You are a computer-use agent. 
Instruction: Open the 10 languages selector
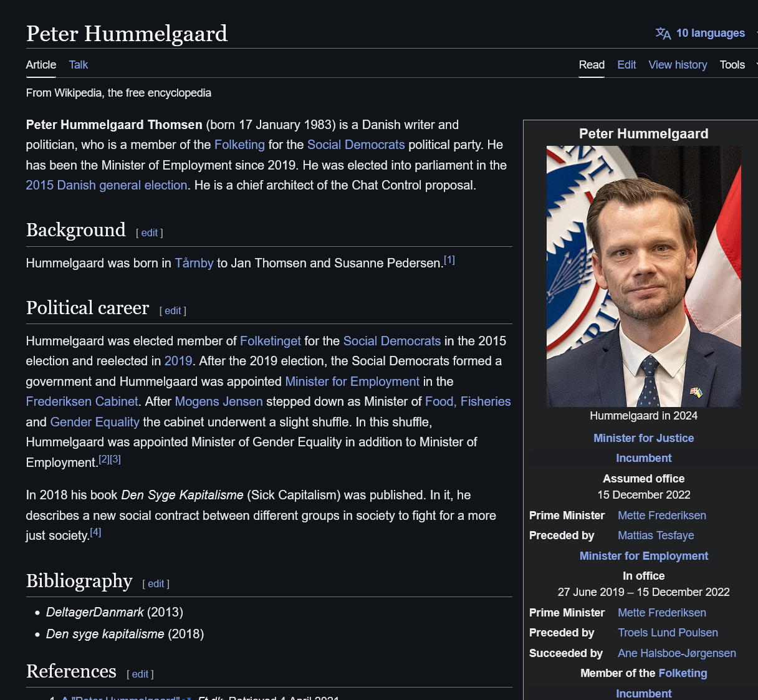pyautogui.click(x=710, y=33)
